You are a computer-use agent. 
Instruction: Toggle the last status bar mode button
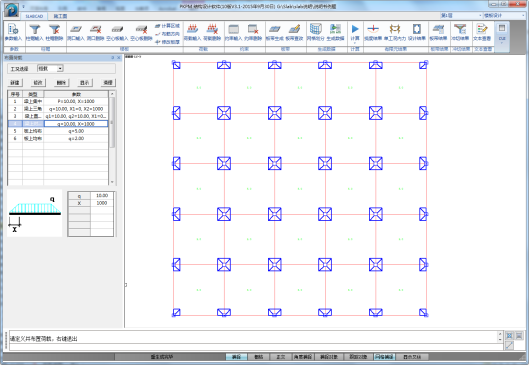(x=412, y=357)
